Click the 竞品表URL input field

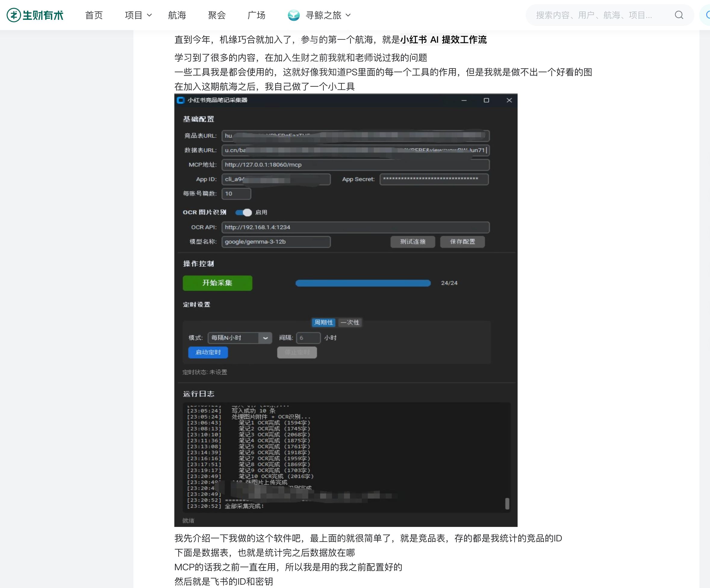click(355, 136)
